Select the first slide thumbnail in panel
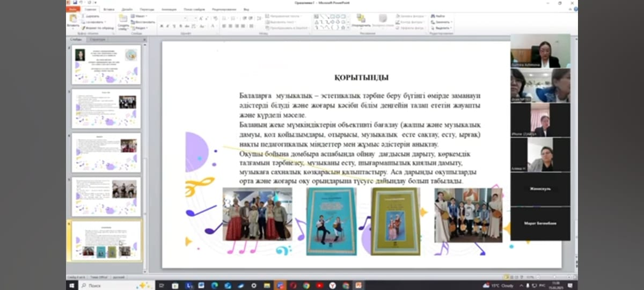The width and height of the screenshot is (644, 290). [x=106, y=64]
